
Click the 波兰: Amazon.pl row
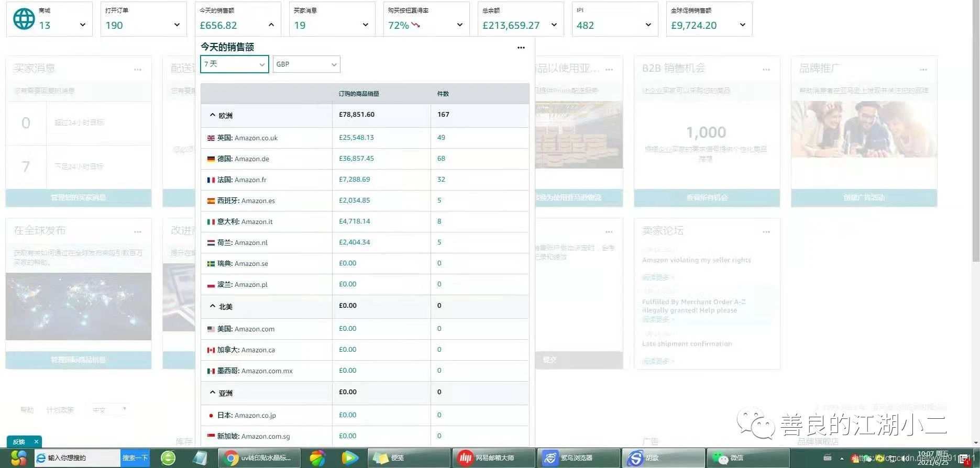coord(365,284)
